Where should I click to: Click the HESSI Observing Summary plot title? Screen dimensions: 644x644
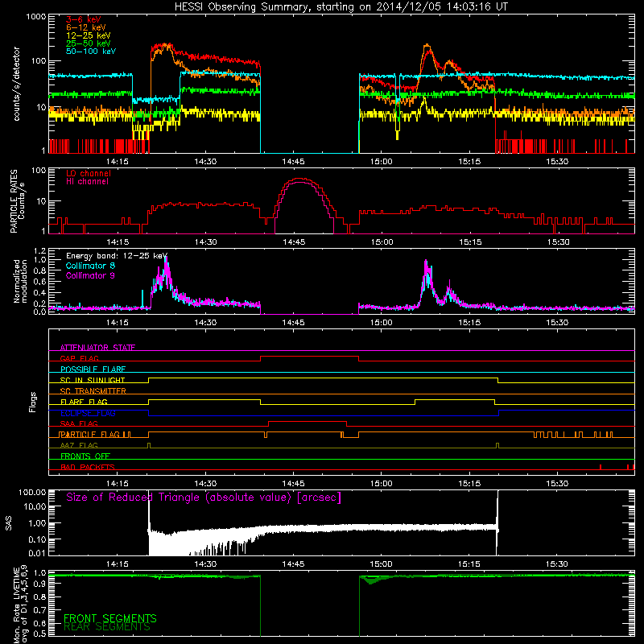click(341, 7)
